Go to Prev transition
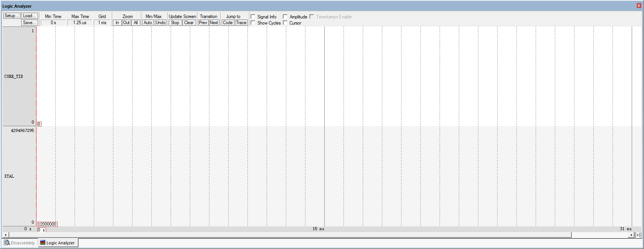 pyautogui.click(x=203, y=23)
